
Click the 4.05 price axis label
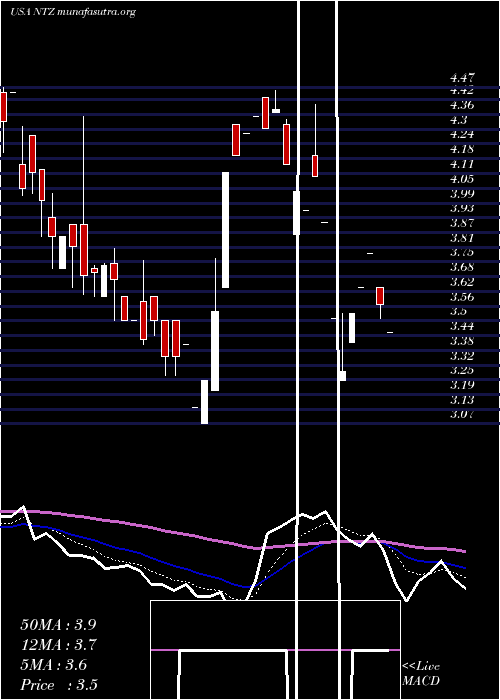462,179
